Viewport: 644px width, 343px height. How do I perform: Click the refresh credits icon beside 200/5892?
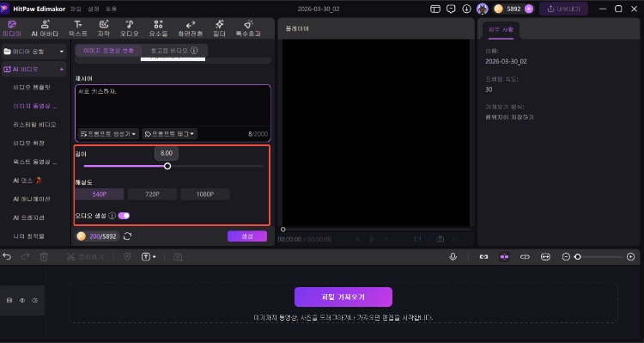pyautogui.click(x=127, y=236)
